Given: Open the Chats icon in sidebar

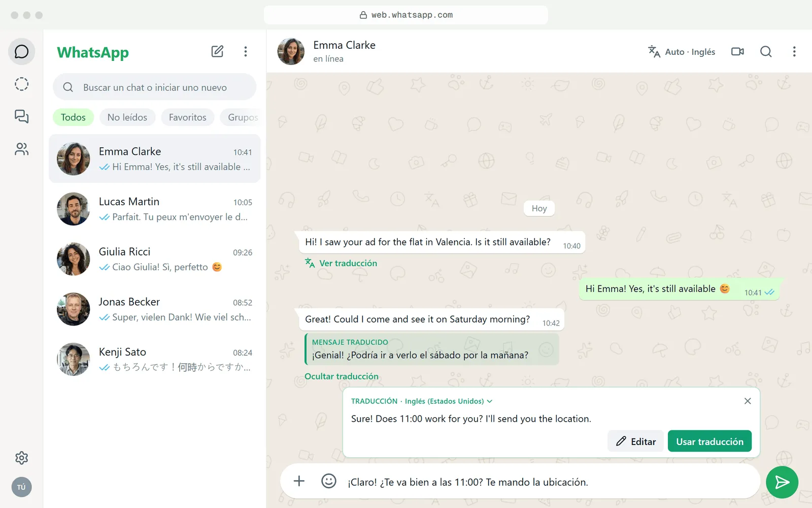Looking at the screenshot, I should (x=21, y=51).
